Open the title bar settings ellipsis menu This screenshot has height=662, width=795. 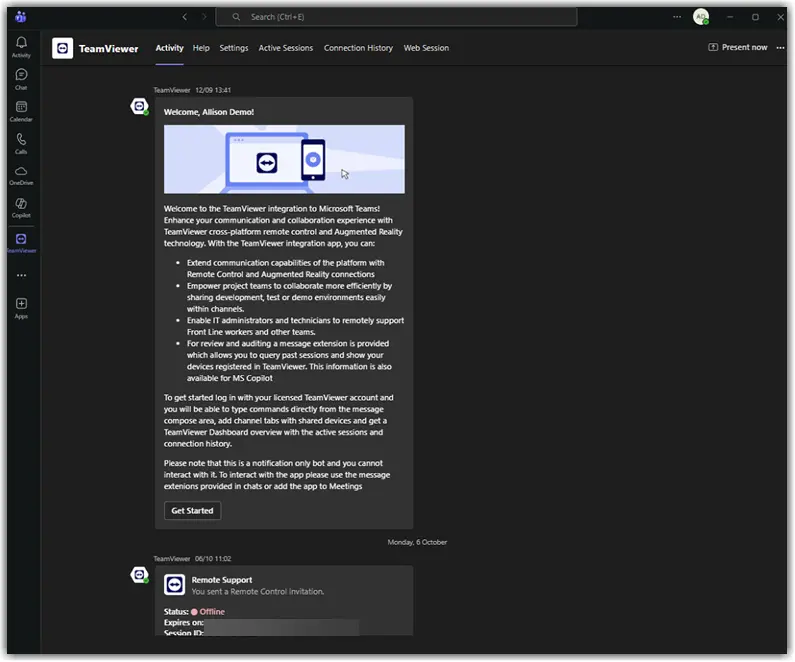click(677, 17)
